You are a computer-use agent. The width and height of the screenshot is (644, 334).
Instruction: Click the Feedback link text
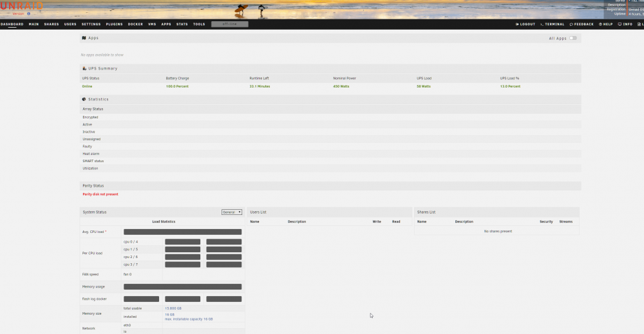click(583, 24)
